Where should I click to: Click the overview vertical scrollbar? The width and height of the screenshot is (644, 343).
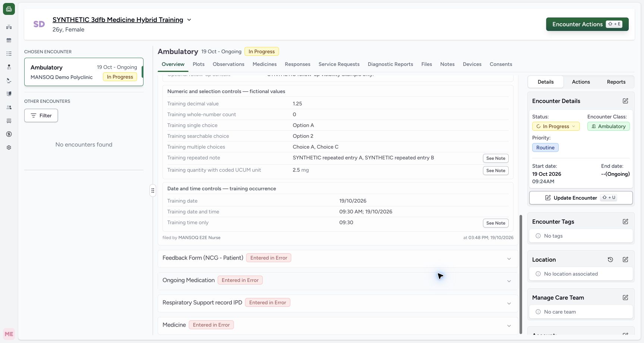(x=521, y=274)
